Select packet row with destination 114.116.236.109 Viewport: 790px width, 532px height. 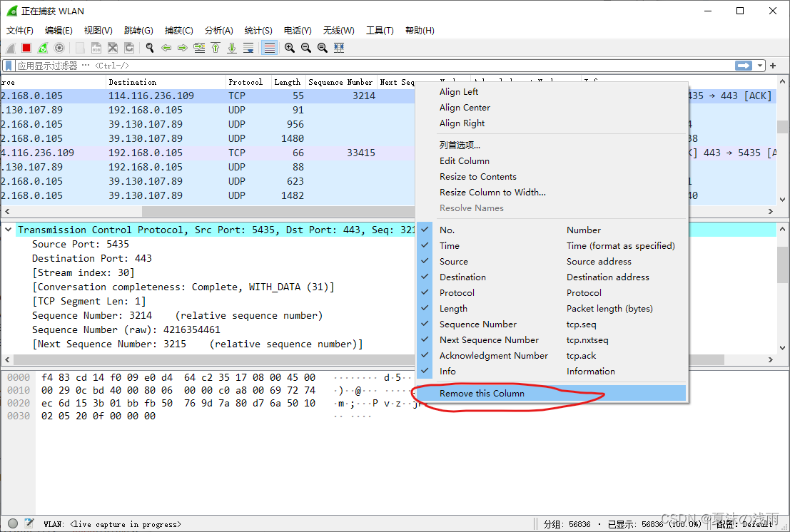(x=208, y=96)
